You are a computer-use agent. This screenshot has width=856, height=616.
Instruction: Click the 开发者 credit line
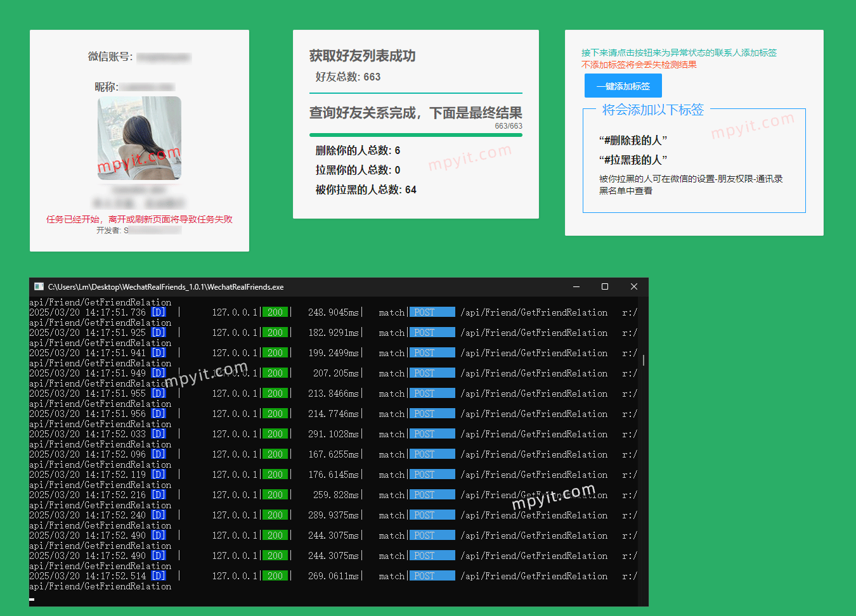(139, 231)
